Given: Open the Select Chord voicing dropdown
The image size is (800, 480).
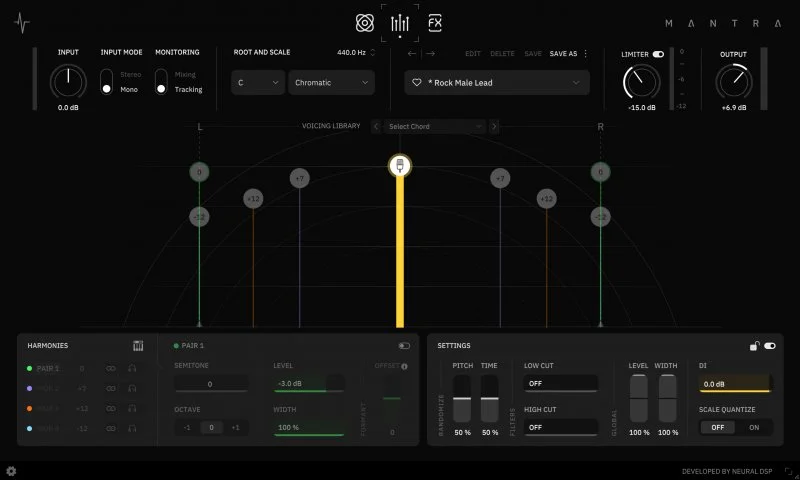Looking at the screenshot, I should [435, 127].
